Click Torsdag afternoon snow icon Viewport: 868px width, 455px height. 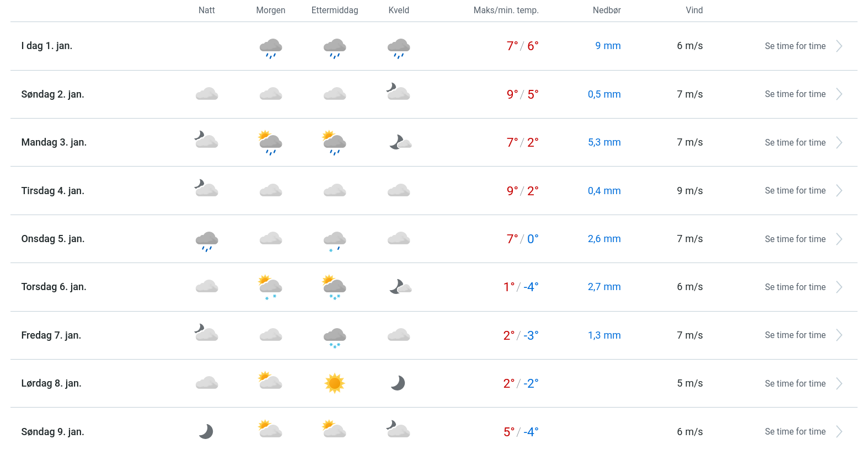334,287
